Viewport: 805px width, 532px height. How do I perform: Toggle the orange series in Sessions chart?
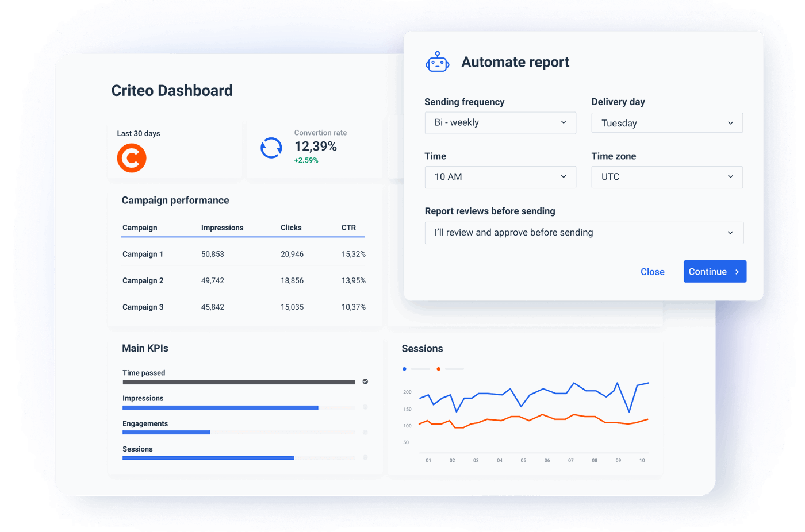coord(439,369)
